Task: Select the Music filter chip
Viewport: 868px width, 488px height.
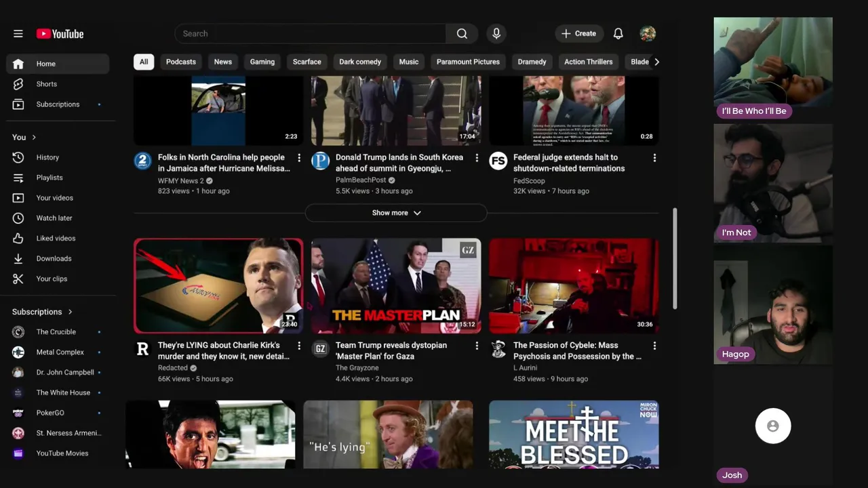Action: (x=409, y=62)
